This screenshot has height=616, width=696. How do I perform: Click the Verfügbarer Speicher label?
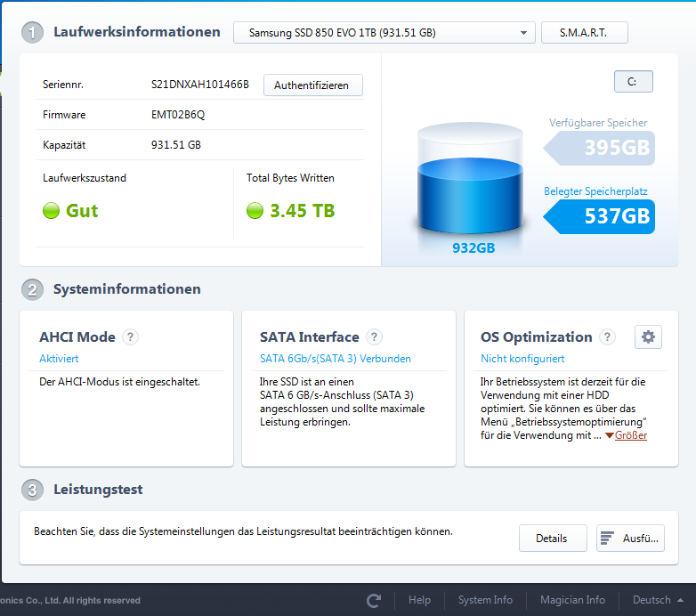click(x=597, y=123)
